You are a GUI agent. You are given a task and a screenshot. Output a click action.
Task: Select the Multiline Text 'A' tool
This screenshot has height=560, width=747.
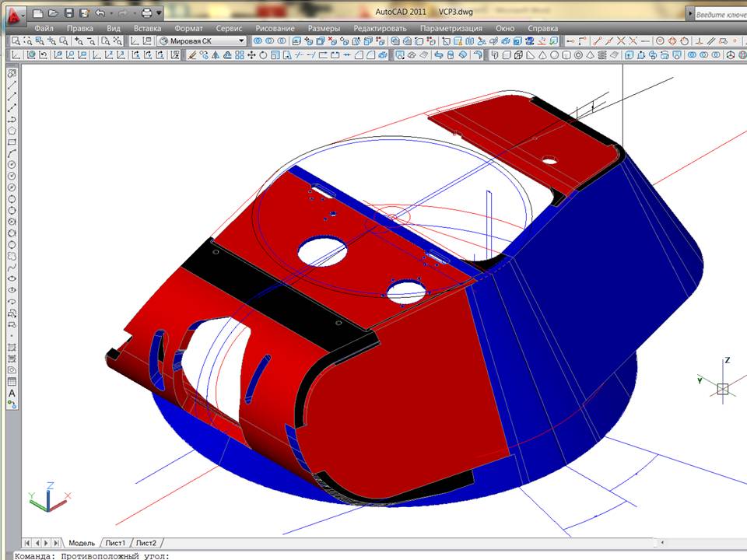[12, 394]
